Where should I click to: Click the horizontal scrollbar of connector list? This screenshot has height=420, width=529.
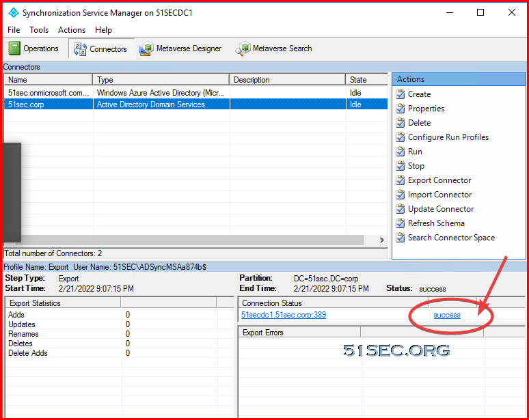[193, 240]
